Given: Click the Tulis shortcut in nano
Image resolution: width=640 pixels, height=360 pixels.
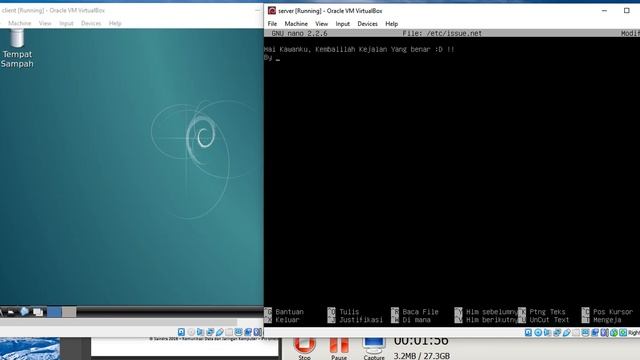Looking at the screenshot, I should point(344,312).
